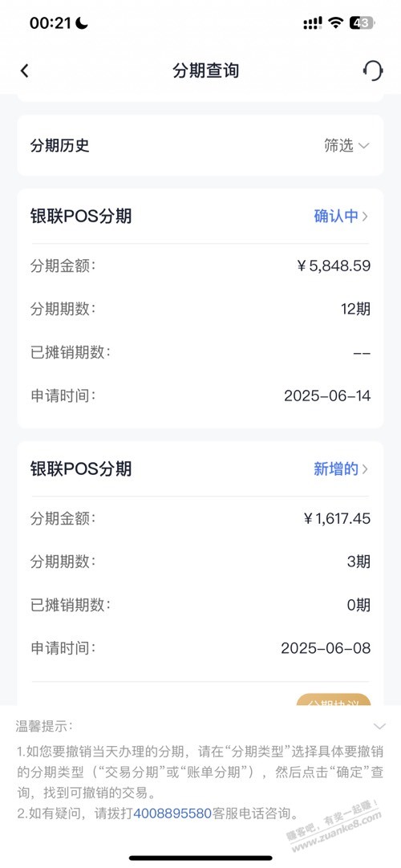The width and height of the screenshot is (401, 868).
Task: Tap the 分期协议 button
Action: (333, 700)
